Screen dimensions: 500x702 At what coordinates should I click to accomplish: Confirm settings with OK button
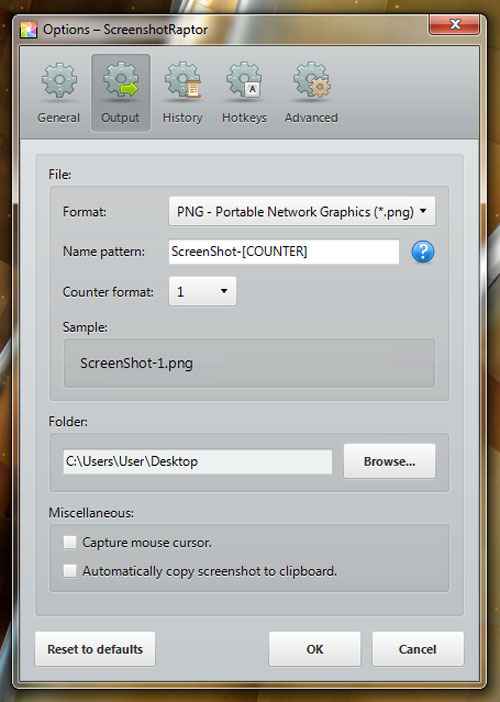coord(315,649)
